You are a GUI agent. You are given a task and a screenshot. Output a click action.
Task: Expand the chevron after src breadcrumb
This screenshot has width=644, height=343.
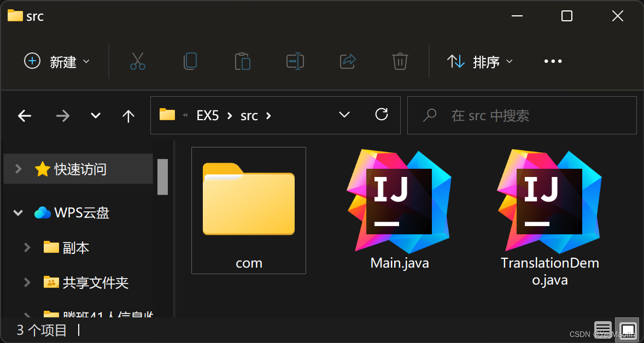coord(268,116)
